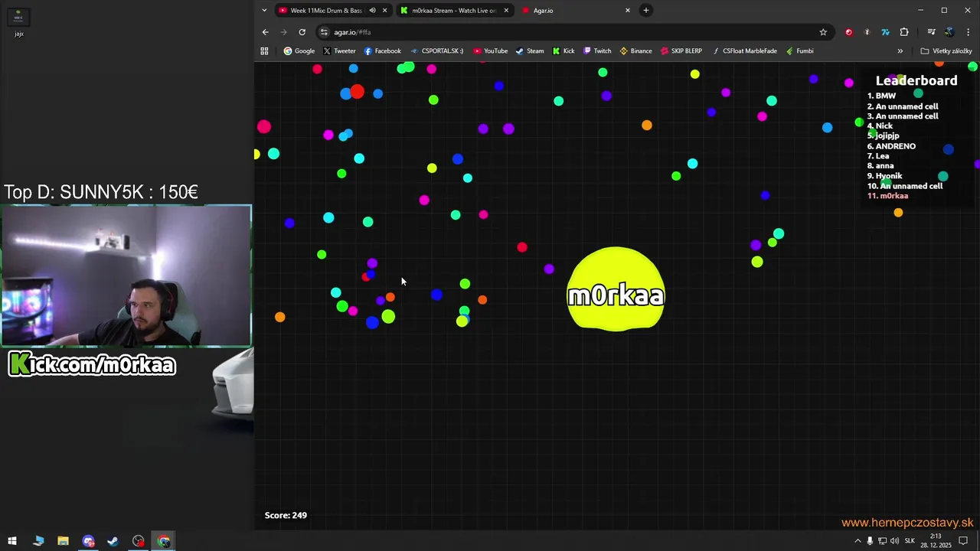
Task: Click the jojipjp leaderboard entry
Action: [x=883, y=136]
